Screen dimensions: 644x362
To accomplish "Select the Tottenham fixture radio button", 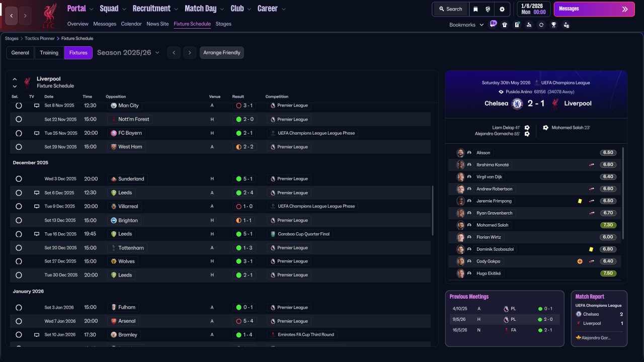I will 19,248.
